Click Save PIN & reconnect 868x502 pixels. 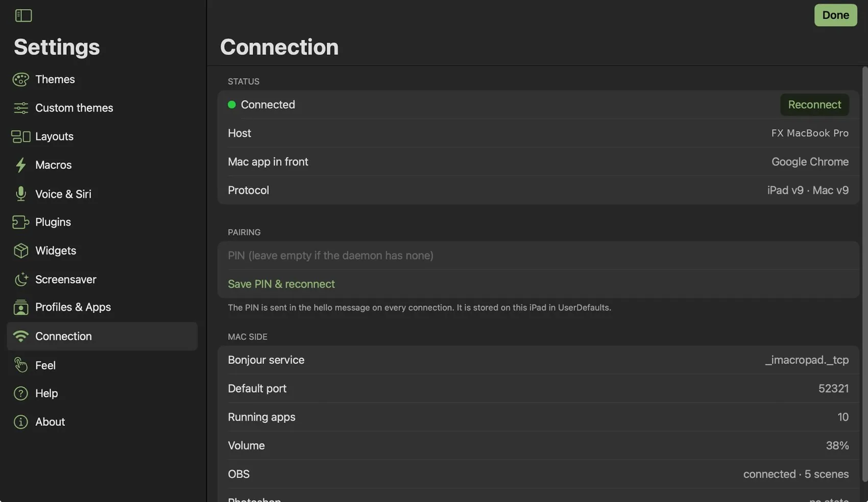coord(281,284)
